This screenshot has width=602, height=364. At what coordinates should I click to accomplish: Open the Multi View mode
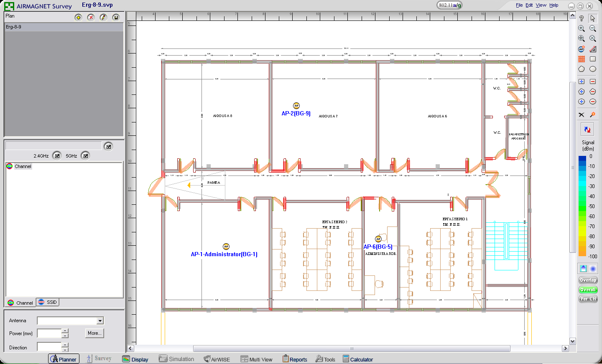(257, 359)
